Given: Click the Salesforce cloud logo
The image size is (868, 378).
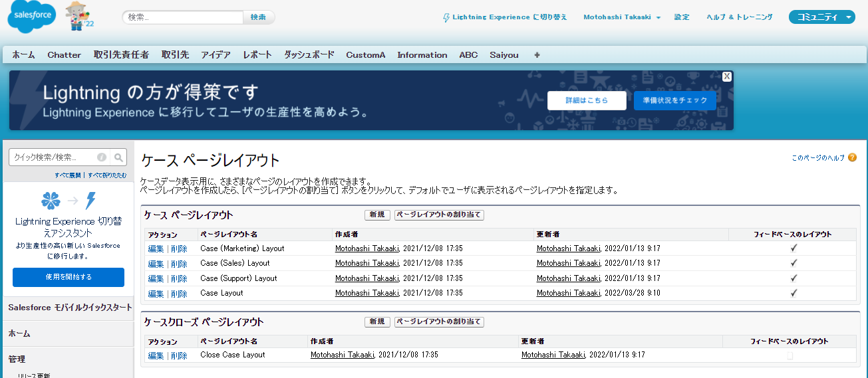Looking at the screenshot, I should pos(31,17).
